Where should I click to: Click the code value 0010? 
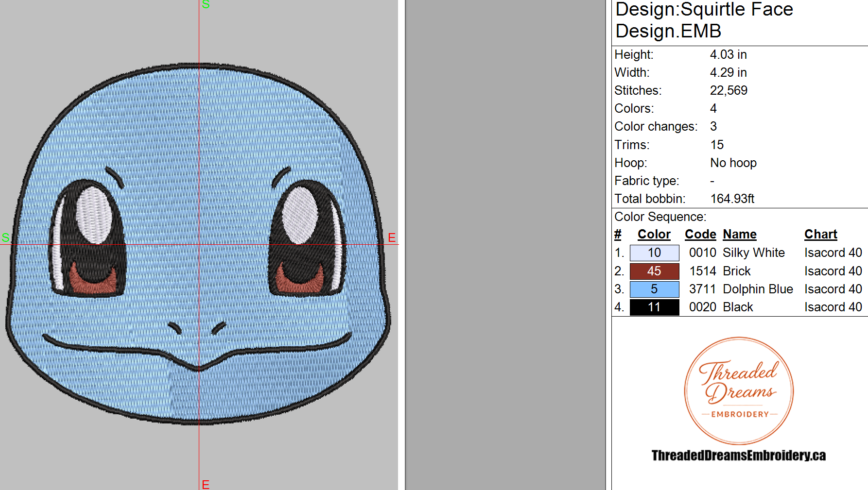[x=702, y=253]
